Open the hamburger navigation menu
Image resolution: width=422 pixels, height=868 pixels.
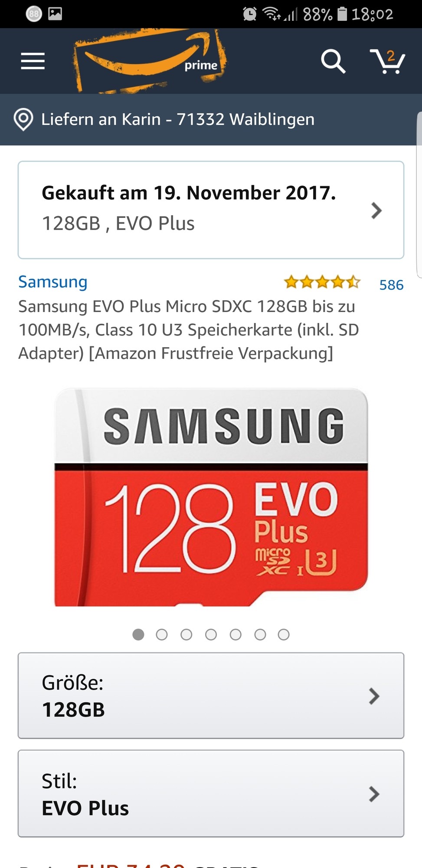coord(33,61)
